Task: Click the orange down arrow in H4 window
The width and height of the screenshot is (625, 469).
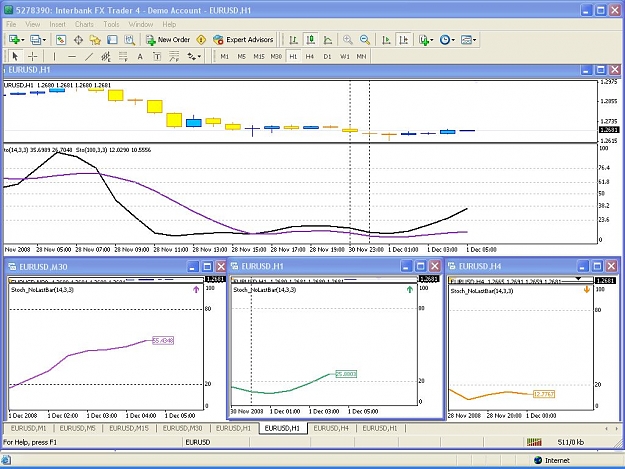Action: click(x=586, y=290)
